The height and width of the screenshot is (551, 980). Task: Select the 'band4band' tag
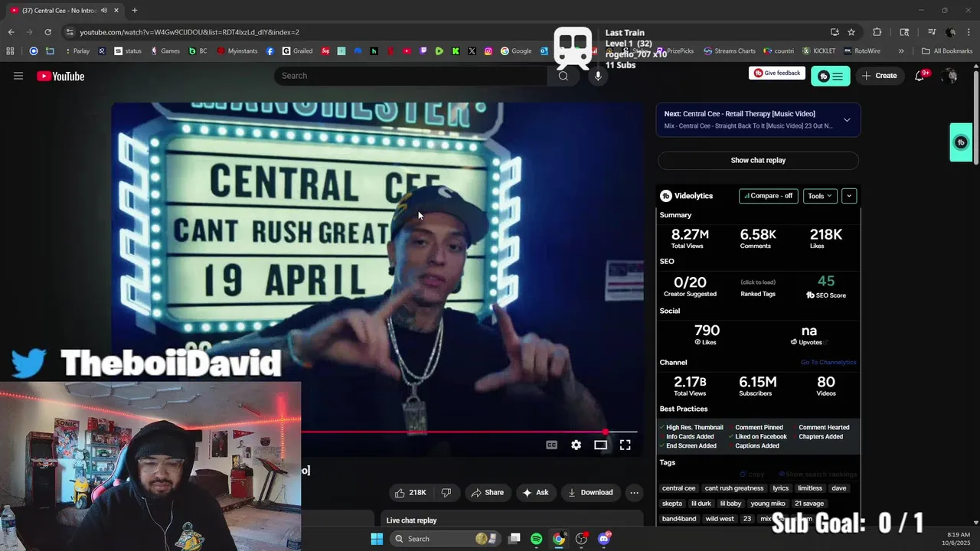click(678, 519)
